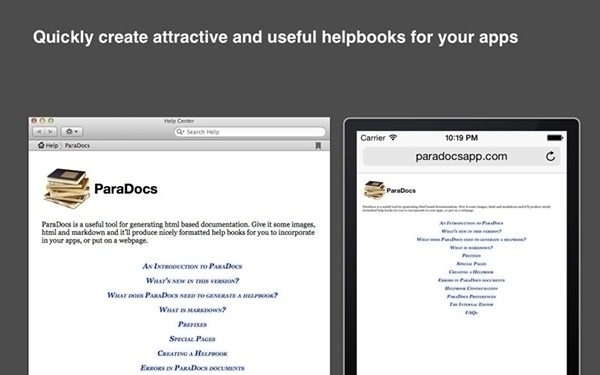
Task: Click the ParaDocs description paragraph in Help Center
Action: 178,232
